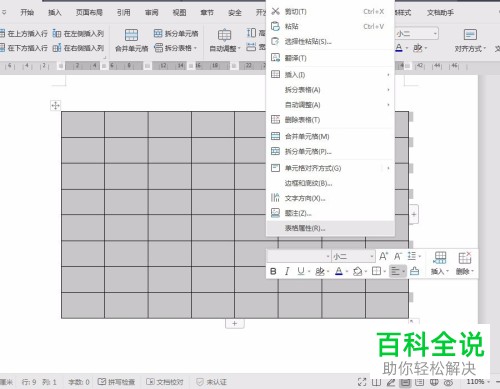Click Insert Row Below in ribbon
Viewport: 500px width, 389px height.
tap(24, 48)
